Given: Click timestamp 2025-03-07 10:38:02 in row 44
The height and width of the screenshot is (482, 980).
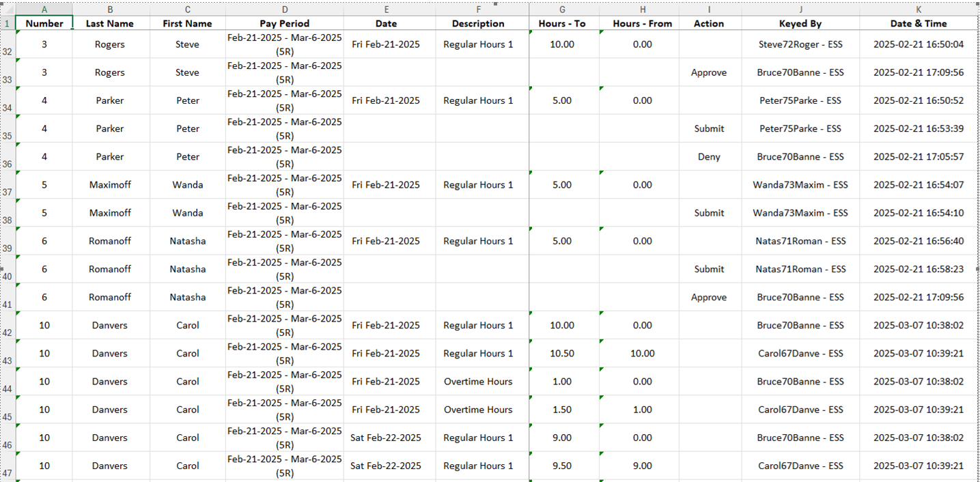Looking at the screenshot, I should coord(919,382).
